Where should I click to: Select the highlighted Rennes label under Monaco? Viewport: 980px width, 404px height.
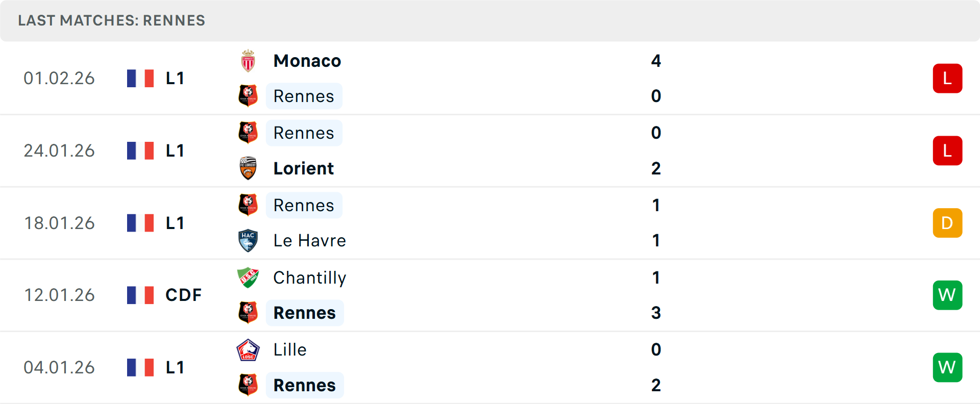[304, 96]
